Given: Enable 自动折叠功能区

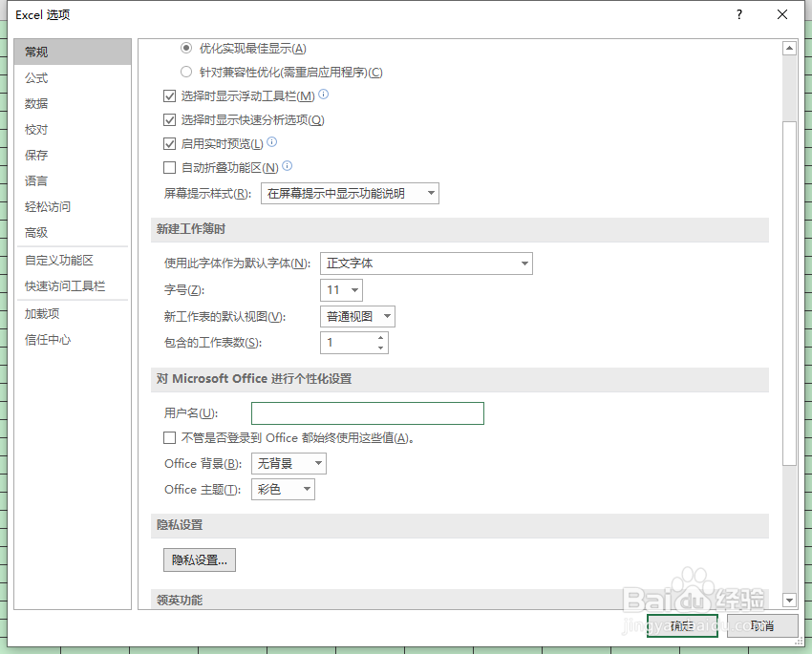Looking at the screenshot, I should coord(169,167).
